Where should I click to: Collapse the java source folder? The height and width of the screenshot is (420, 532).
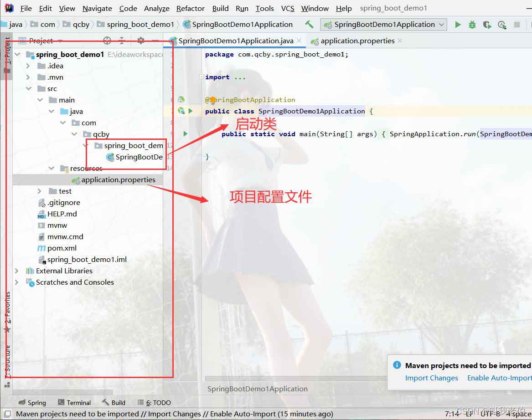pyautogui.click(x=51, y=111)
